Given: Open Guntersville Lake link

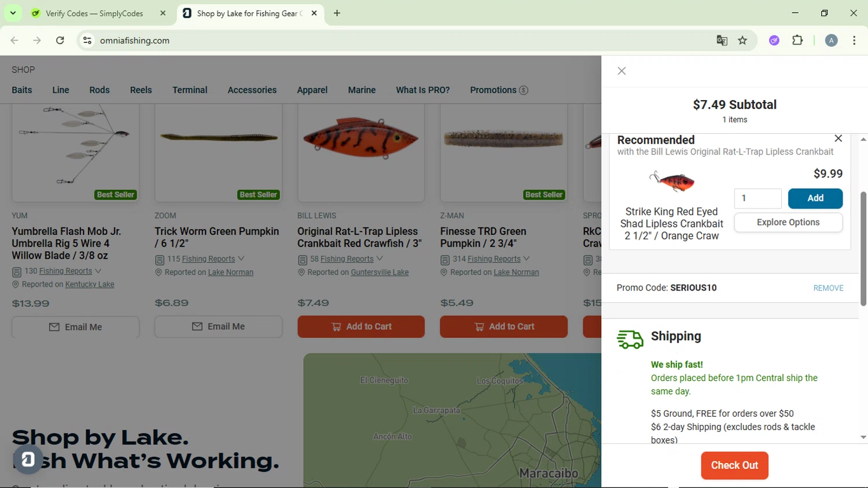Looking at the screenshot, I should 380,273.
